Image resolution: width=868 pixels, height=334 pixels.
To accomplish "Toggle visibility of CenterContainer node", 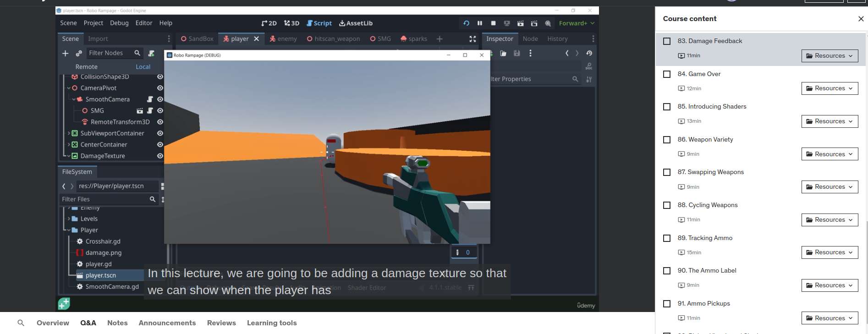I will coord(160,145).
